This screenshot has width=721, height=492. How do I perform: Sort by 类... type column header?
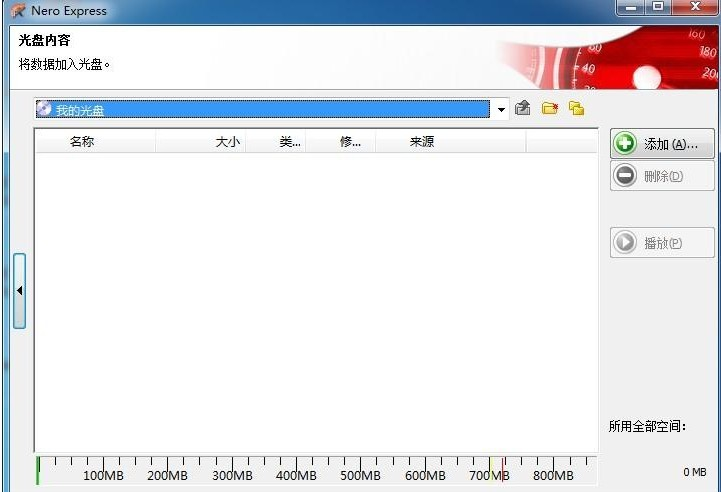pyautogui.click(x=275, y=142)
